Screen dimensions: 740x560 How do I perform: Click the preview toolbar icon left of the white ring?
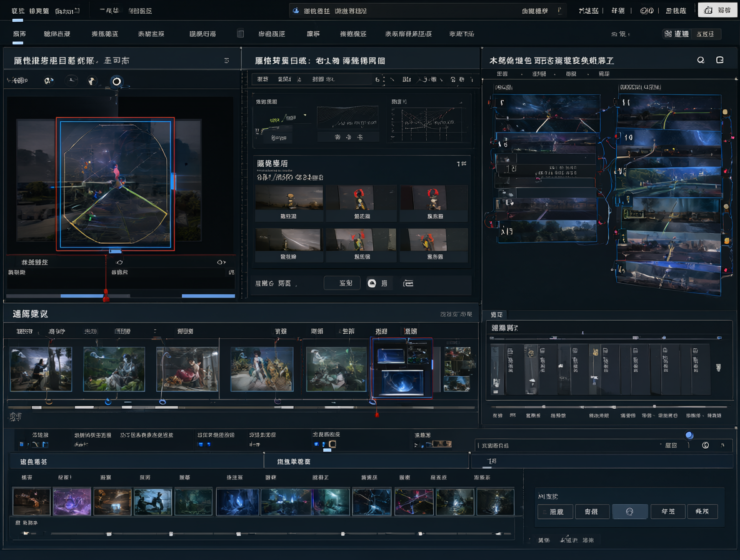(92, 81)
